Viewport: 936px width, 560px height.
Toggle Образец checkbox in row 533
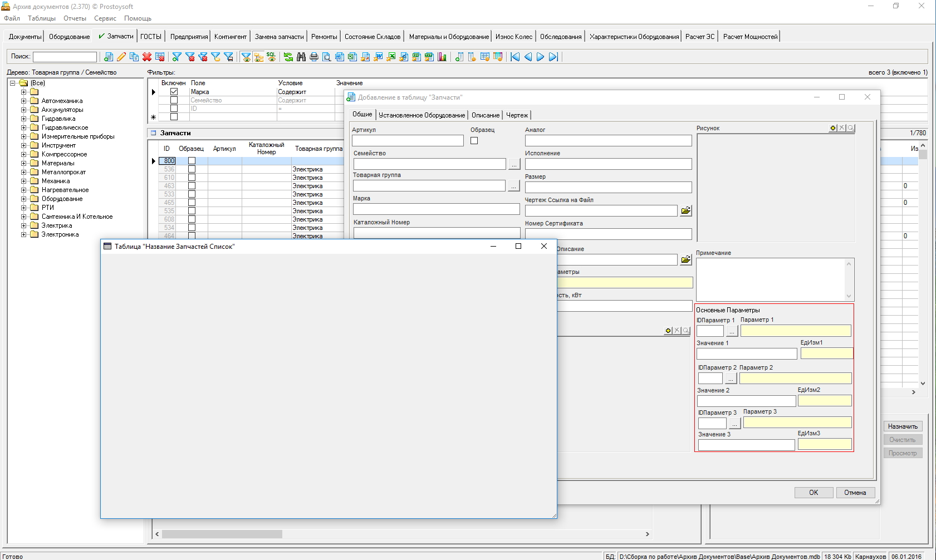[x=192, y=194]
